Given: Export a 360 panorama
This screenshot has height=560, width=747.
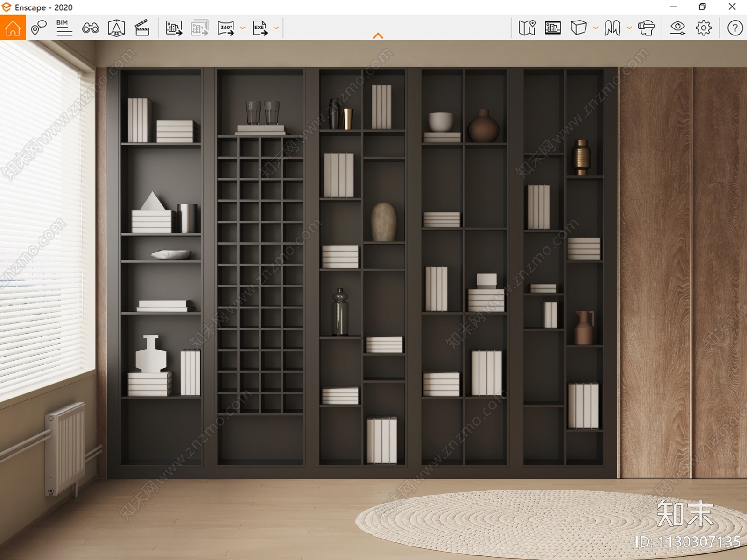Looking at the screenshot, I should pos(226,28).
